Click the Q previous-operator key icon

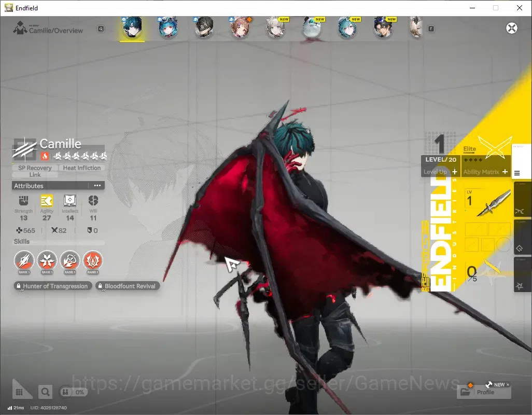tap(101, 29)
